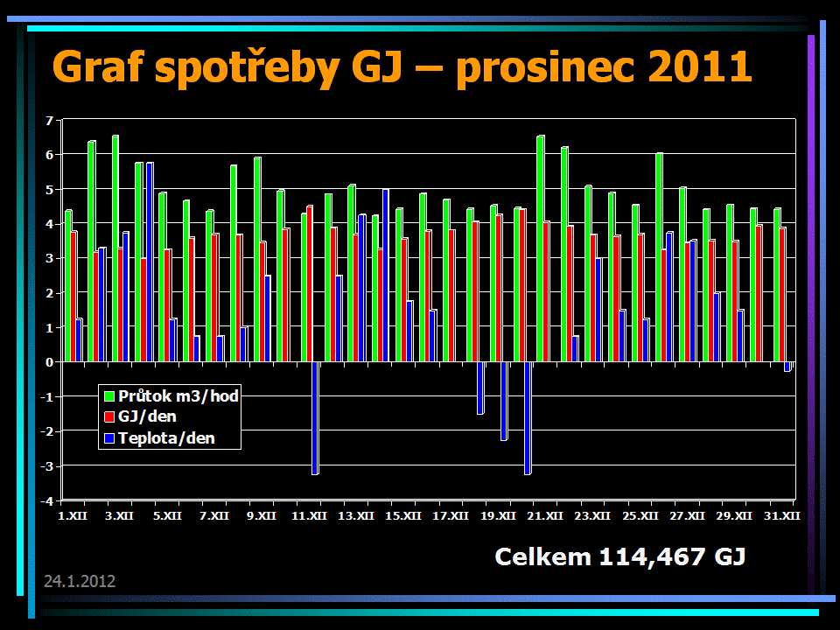Click the 17.XII label on the x-axis
The height and width of the screenshot is (630, 840).
pos(451,516)
